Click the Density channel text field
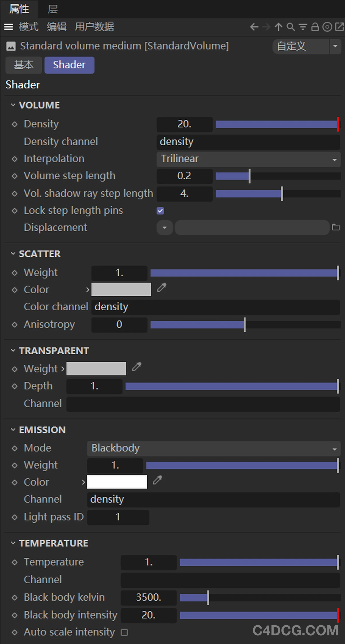 (248, 142)
